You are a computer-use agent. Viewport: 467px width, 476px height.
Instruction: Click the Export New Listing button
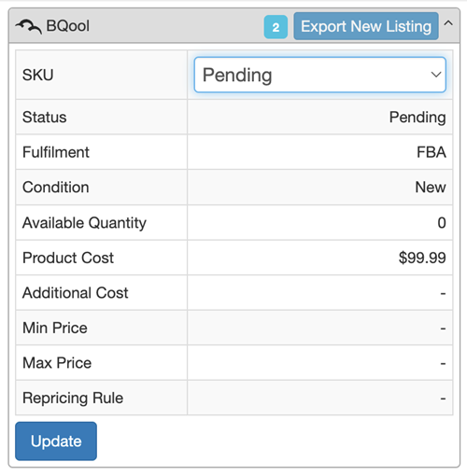tap(366, 26)
